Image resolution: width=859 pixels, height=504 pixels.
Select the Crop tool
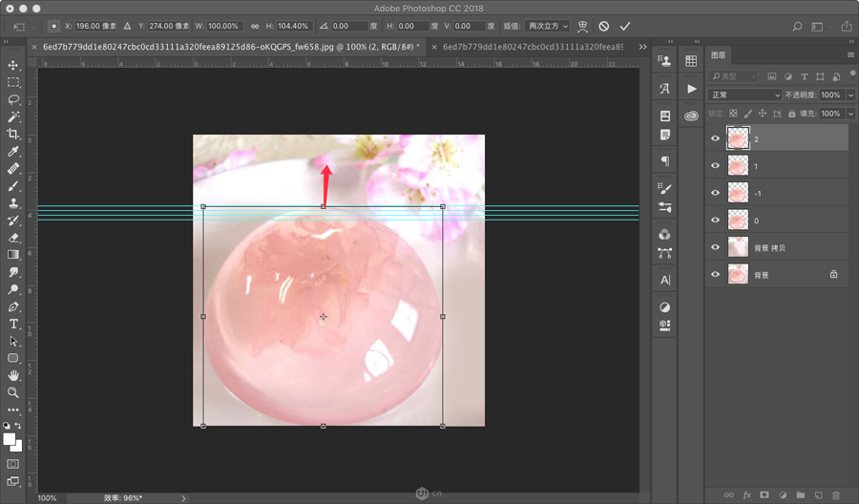pyautogui.click(x=13, y=134)
